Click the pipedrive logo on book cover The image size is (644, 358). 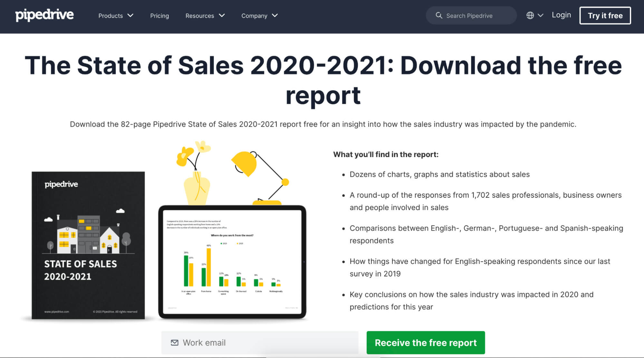pos(61,184)
